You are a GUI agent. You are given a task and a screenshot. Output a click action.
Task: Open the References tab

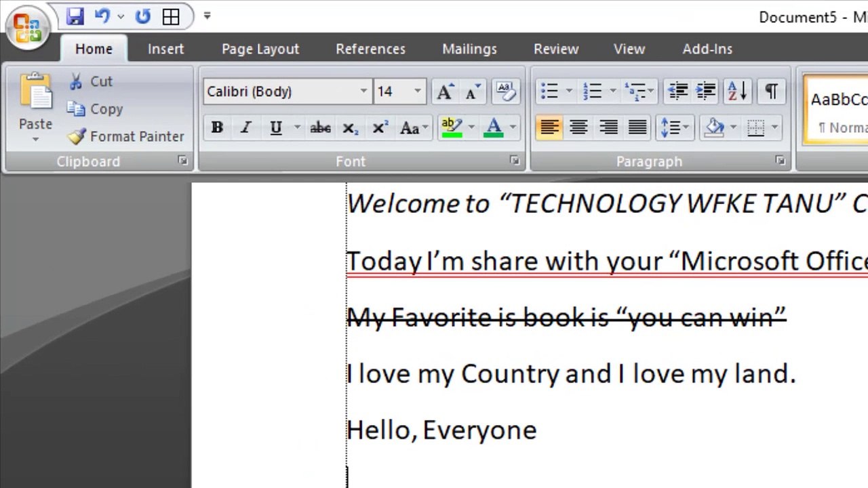click(x=370, y=49)
